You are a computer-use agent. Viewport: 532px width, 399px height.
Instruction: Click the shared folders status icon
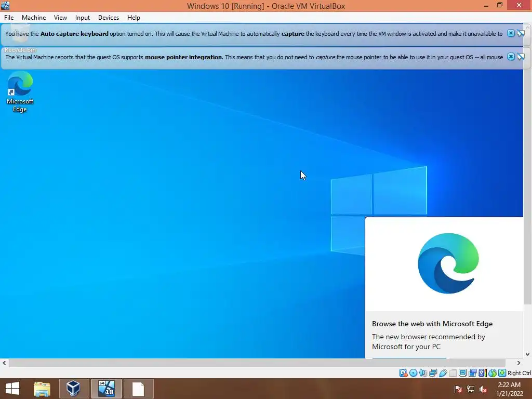click(x=453, y=373)
